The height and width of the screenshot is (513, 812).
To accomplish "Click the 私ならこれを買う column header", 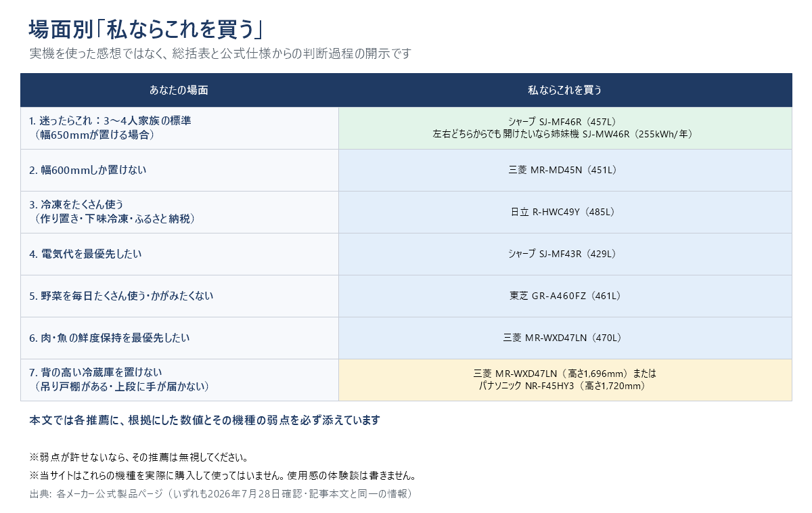I will pyautogui.click(x=565, y=90).
